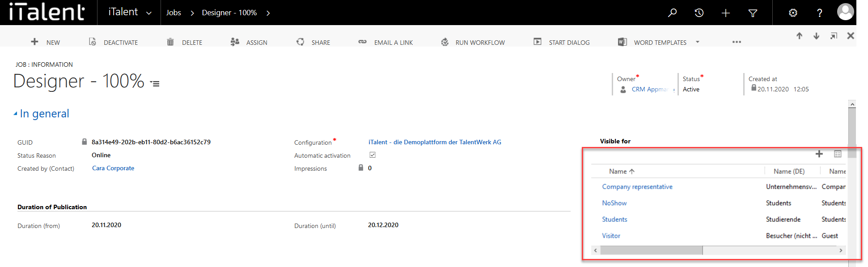Open associated view grid icon

tap(838, 154)
